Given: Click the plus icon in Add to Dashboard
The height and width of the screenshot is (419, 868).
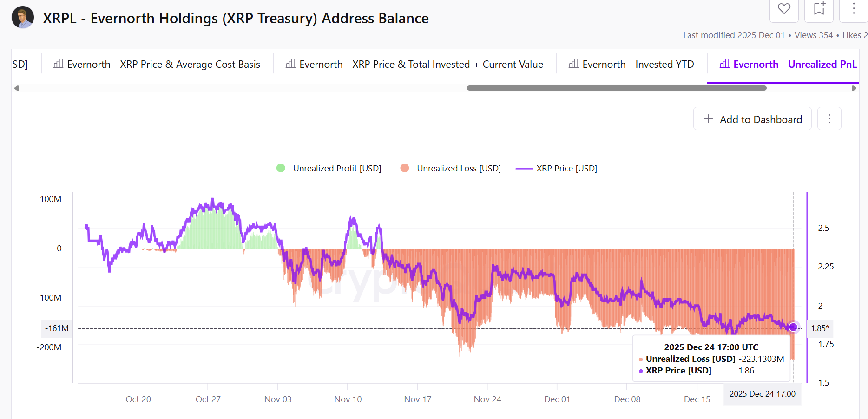Looking at the screenshot, I should click(708, 119).
